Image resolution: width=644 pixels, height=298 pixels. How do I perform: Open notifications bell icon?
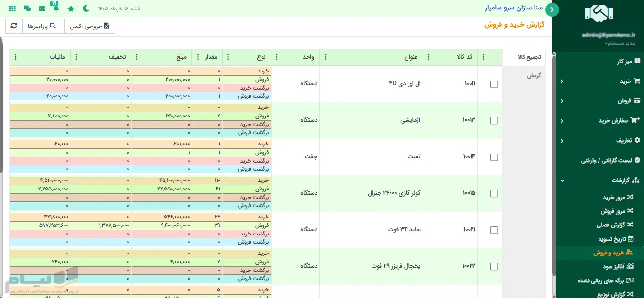(x=56, y=8)
